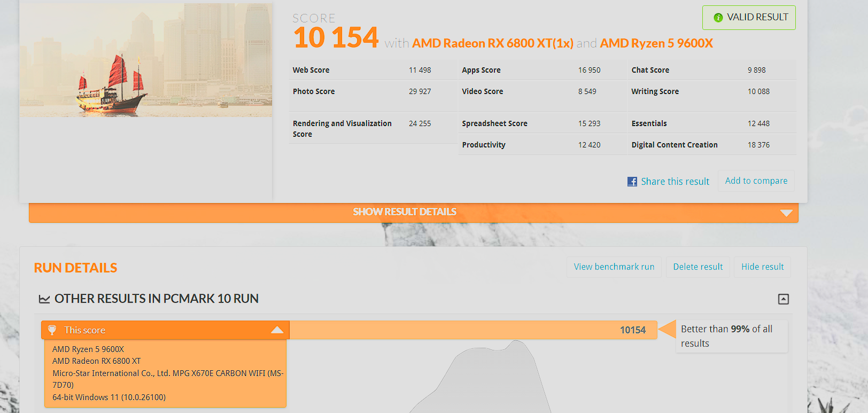The image size is (868, 413).
Task: Click RUN DETAILS heading
Action: [x=75, y=268]
